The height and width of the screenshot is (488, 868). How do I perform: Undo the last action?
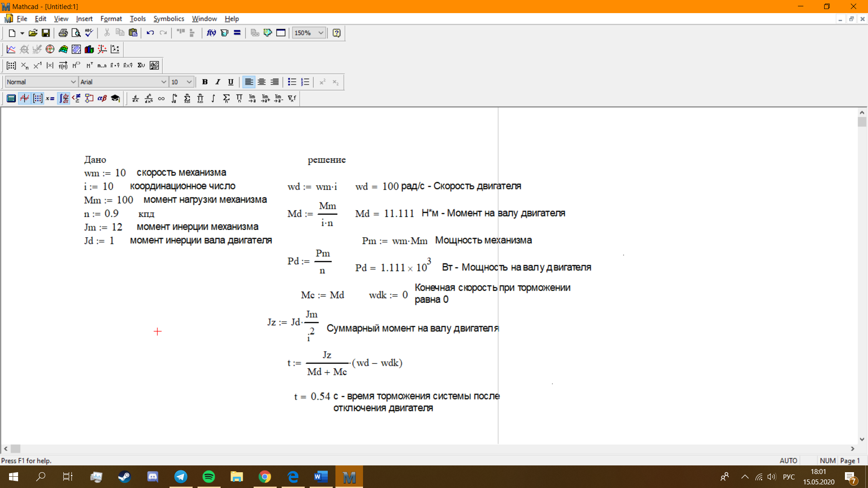[150, 33]
